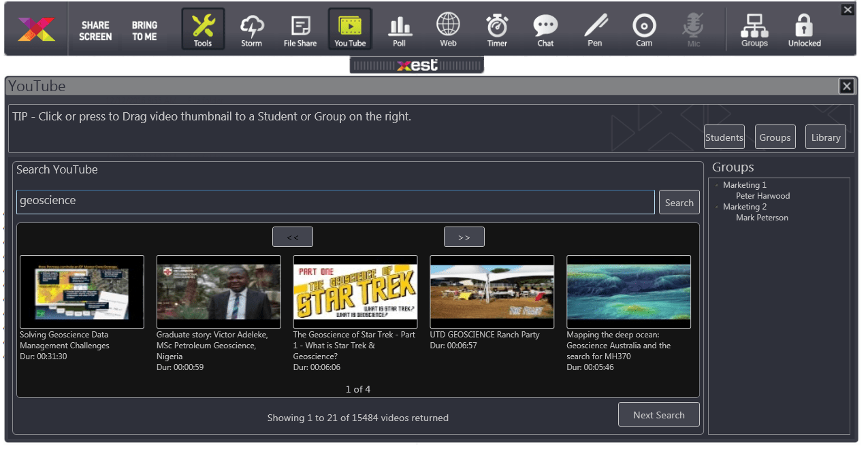Image resolution: width=868 pixels, height=449 pixels.
Task: Open the Web browser tool
Action: (x=448, y=31)
